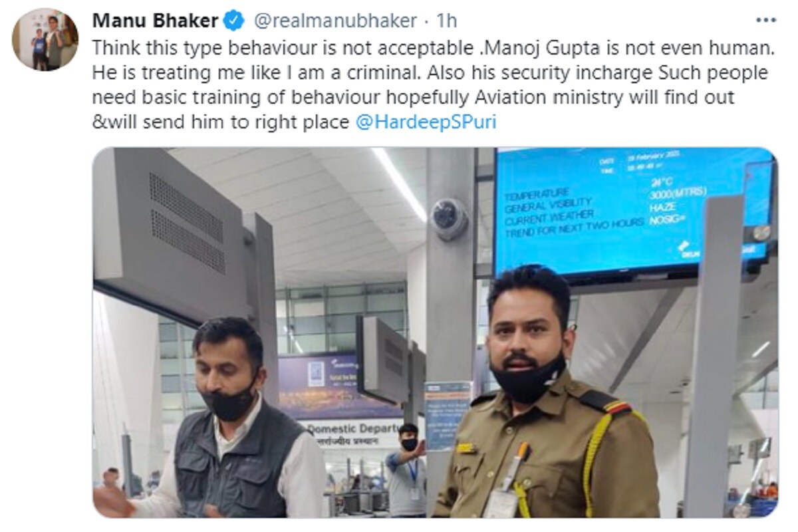Open the tweet's more options menu
The width and height of the screenshot is (798, 532).
tap(765, 21)
